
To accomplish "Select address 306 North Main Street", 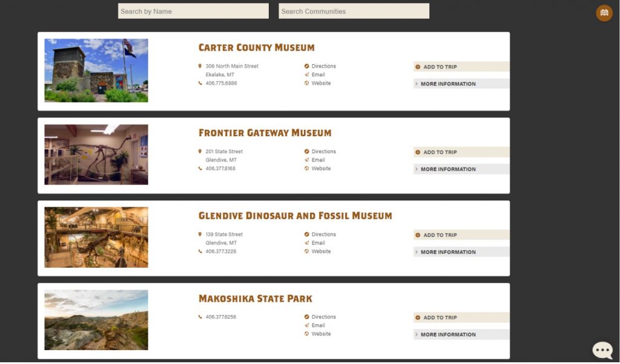I will tap(232, 67).
